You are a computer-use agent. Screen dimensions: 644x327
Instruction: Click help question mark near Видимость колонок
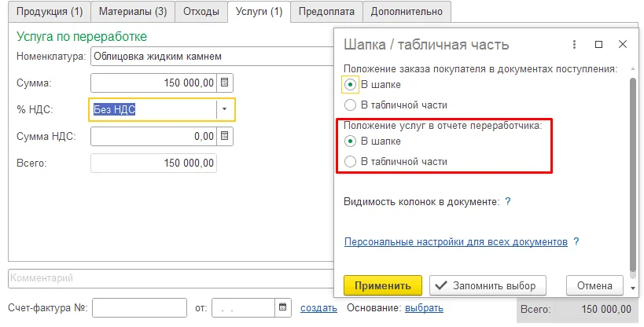[508, 202]
